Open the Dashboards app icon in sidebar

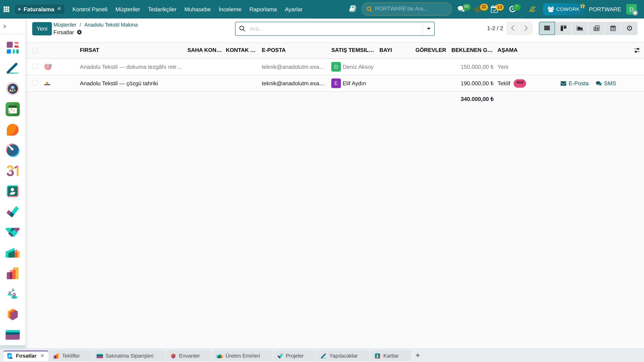pos(12,48)
